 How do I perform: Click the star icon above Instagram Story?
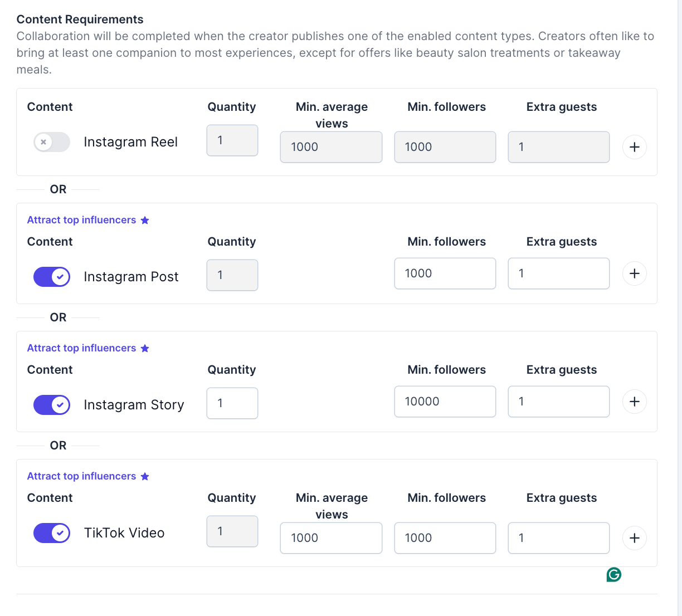pos(145,348)
